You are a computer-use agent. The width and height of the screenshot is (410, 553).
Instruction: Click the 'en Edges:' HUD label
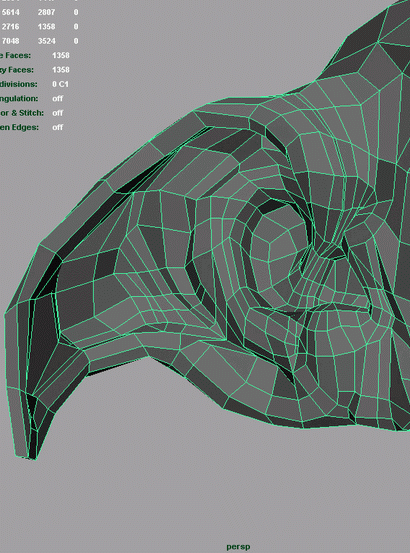tap(19, 127)
